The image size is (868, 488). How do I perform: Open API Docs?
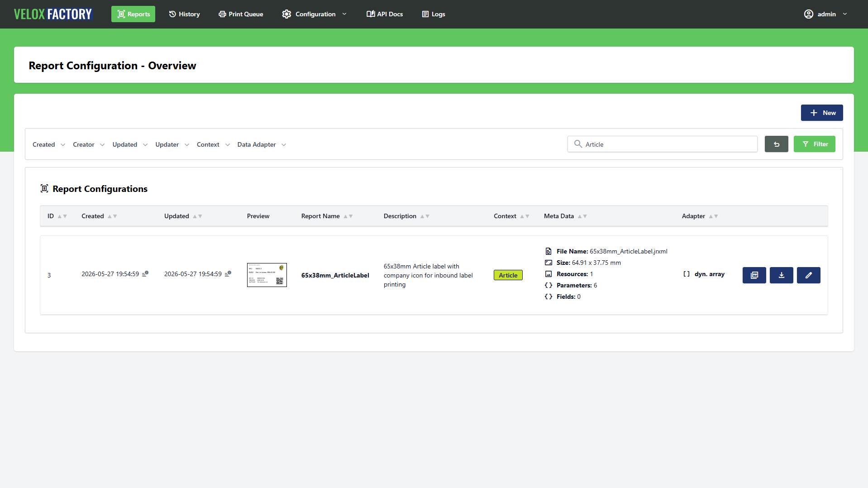[385, 14]
